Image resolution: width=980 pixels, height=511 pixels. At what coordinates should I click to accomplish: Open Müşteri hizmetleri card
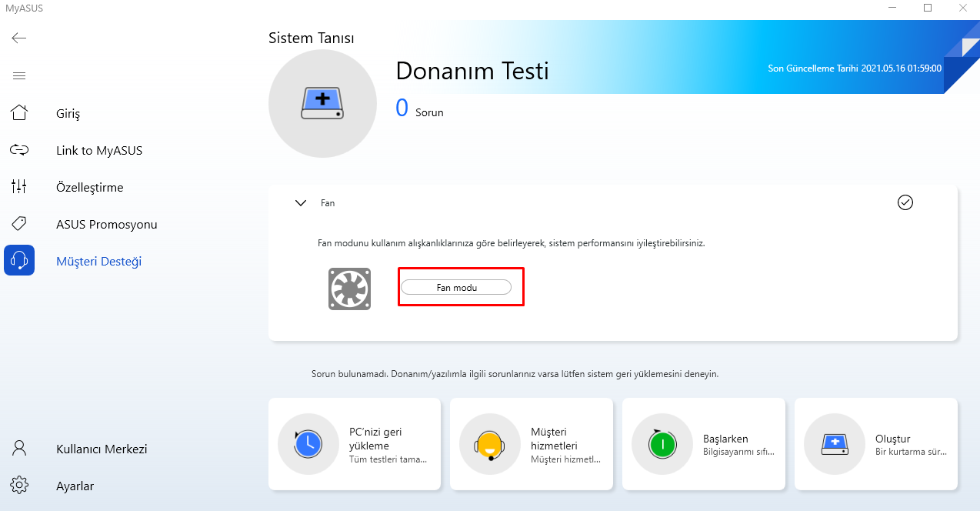point(532,444)
